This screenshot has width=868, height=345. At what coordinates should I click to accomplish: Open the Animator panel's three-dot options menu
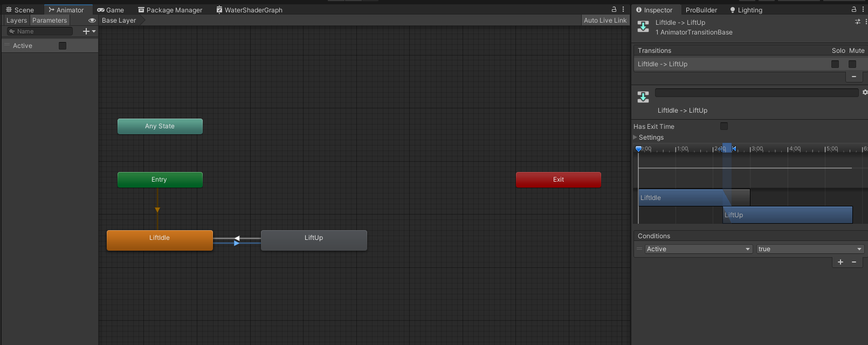coord(623,9)
